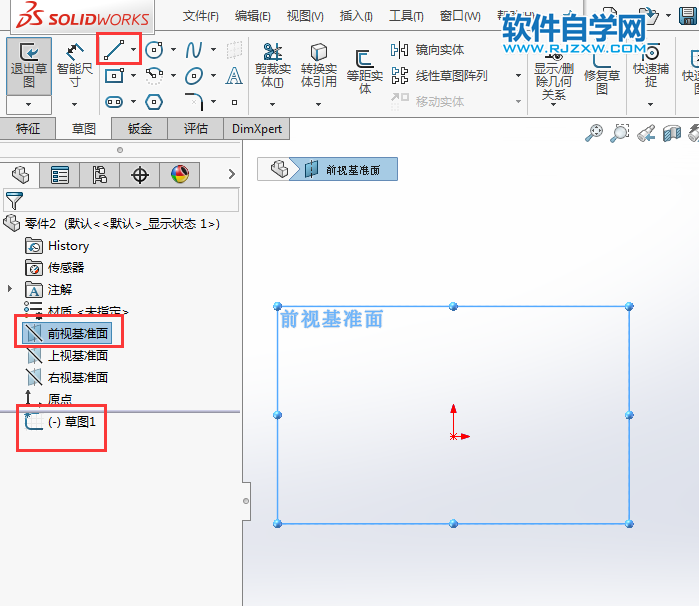Click the tree filter input field
Viewport: 699px width, 606px height.
coord(121,200)
